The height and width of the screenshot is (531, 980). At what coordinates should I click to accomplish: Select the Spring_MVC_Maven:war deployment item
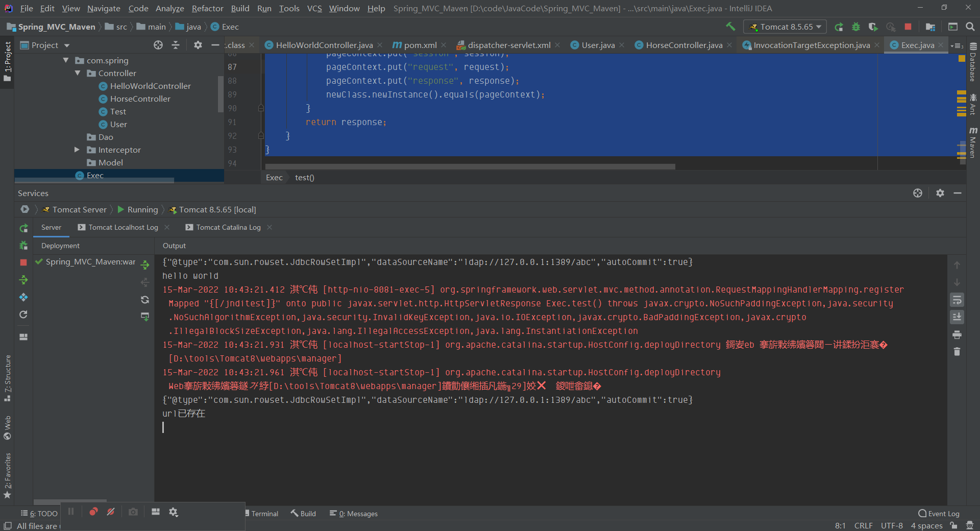coord(90,262)
